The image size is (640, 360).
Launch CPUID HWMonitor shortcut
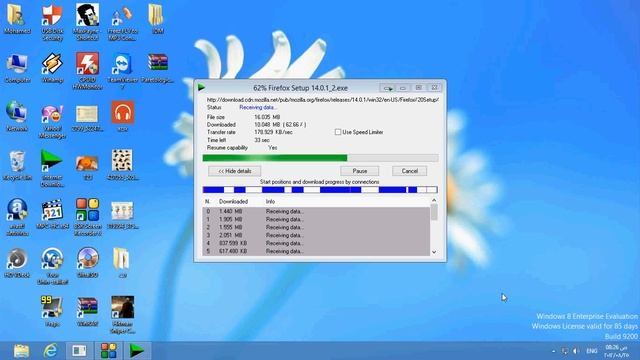(87, 71)
